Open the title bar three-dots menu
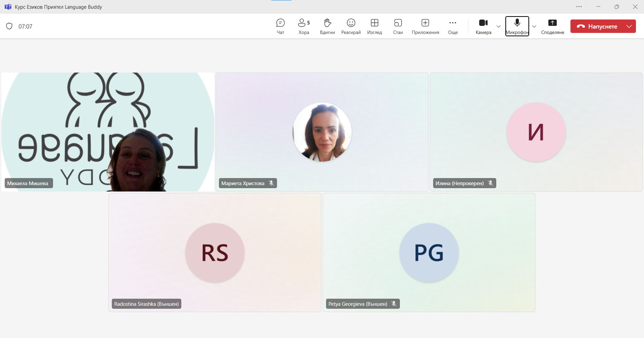The height and width of the screenshot is (338, 644). pos(579,7)
